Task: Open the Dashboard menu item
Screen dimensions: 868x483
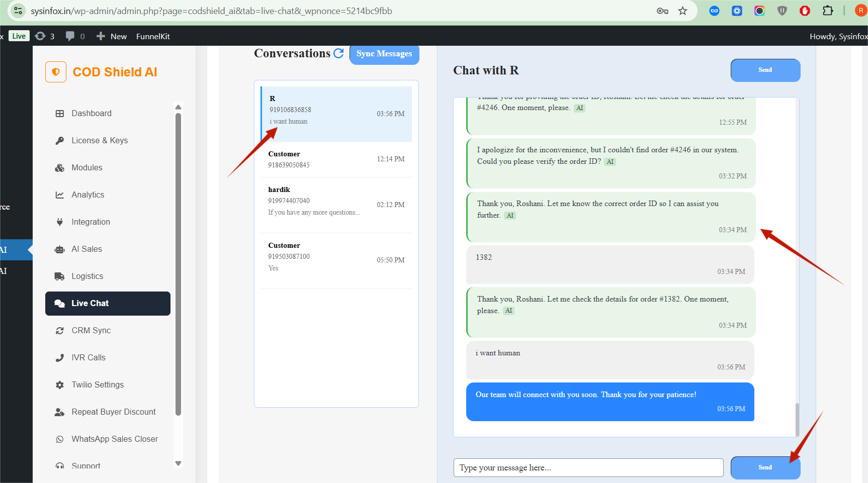Action: [x=91, y=114]
